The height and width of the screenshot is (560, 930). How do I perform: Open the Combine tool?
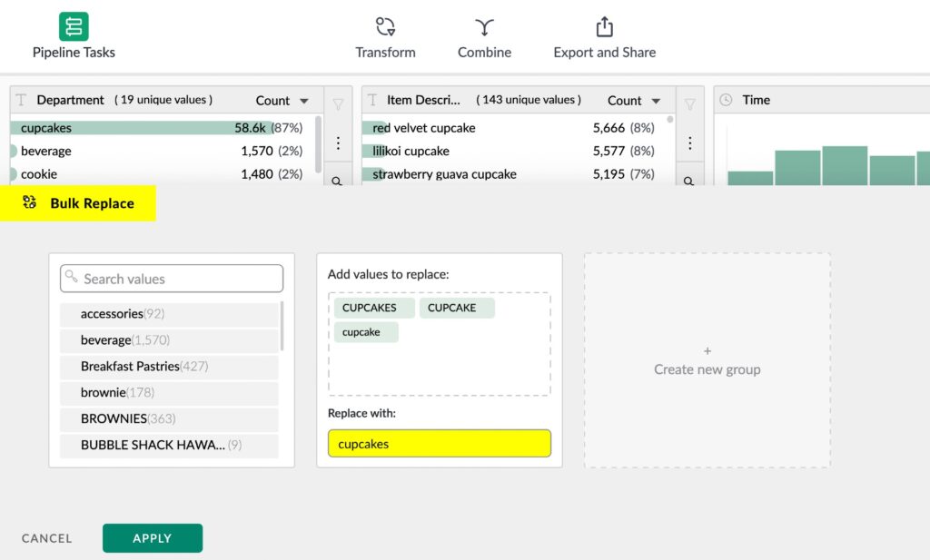point(484,36)
